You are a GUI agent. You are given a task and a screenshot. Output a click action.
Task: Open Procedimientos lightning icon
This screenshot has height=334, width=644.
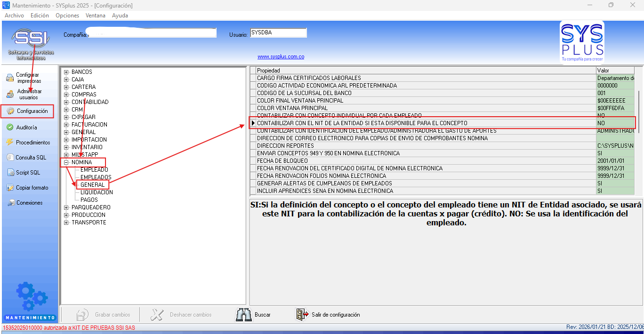pyautogui.click(x=10, y=143)
